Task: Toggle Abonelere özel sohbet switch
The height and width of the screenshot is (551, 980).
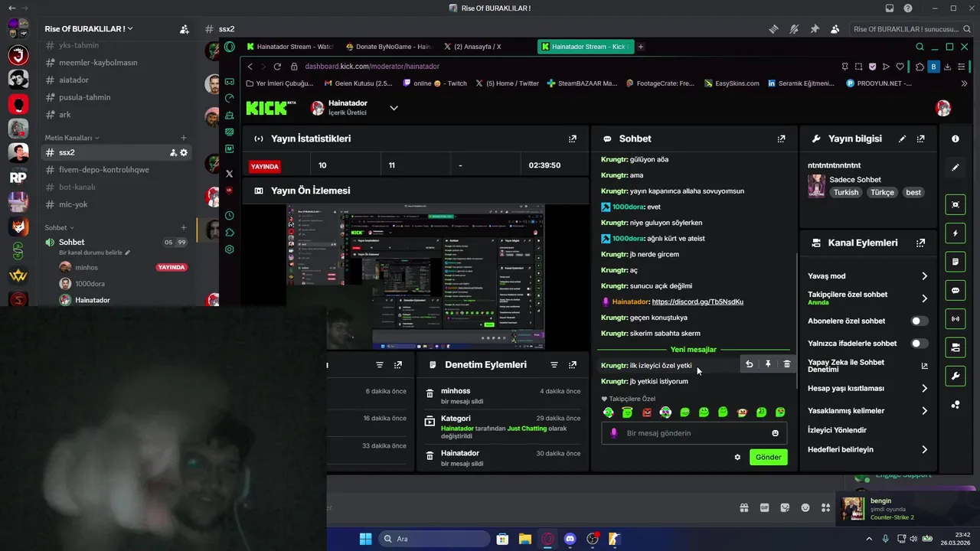Action: tap(920, 321)
